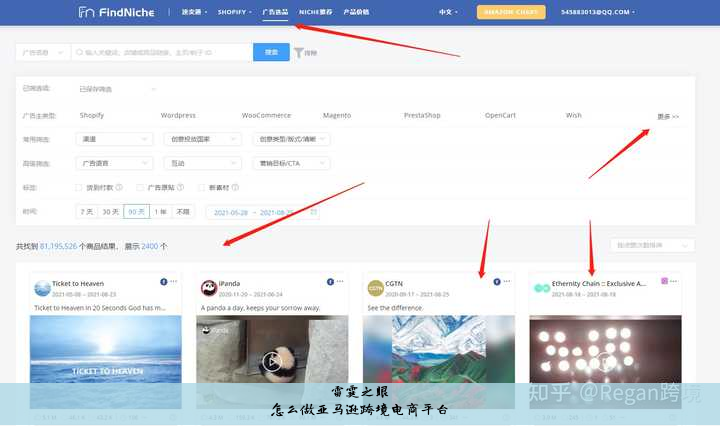Image resolution: width=720 pixels, height=426 pixels.
Task: Expand the 广告语言 dropdown
Action: point(114,162)
